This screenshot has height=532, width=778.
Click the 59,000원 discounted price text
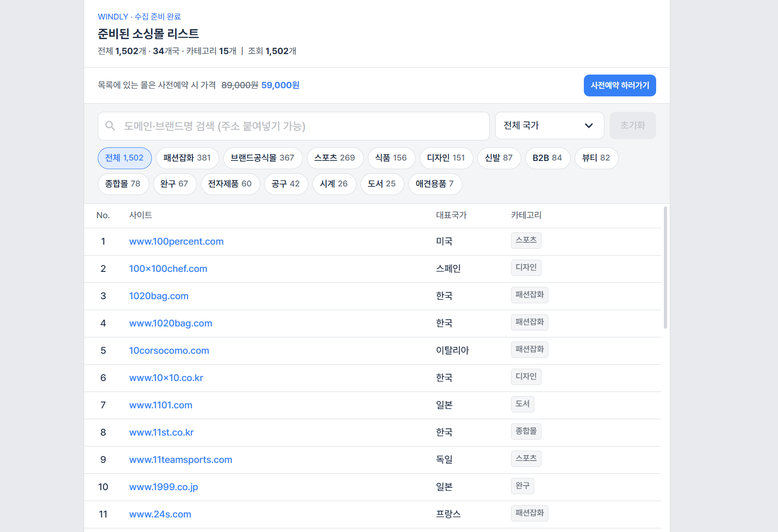pos(280,85)
